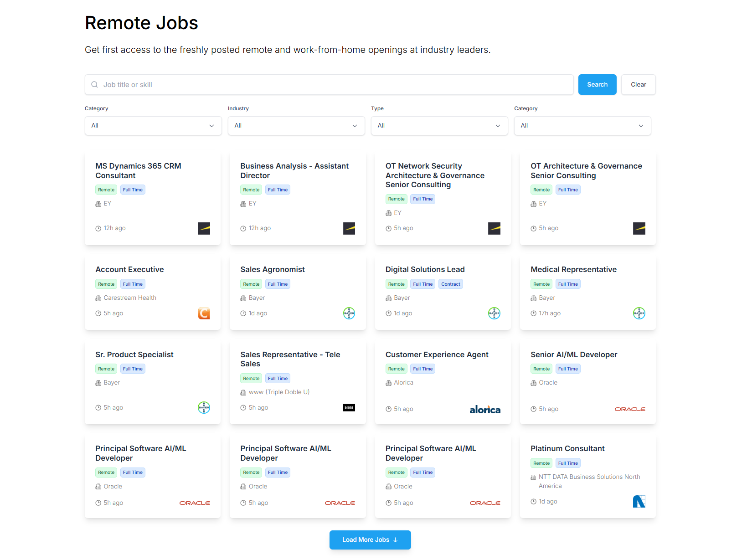Open the first Category dropdown
Screen dimensions: 747x560
point(153,126)
